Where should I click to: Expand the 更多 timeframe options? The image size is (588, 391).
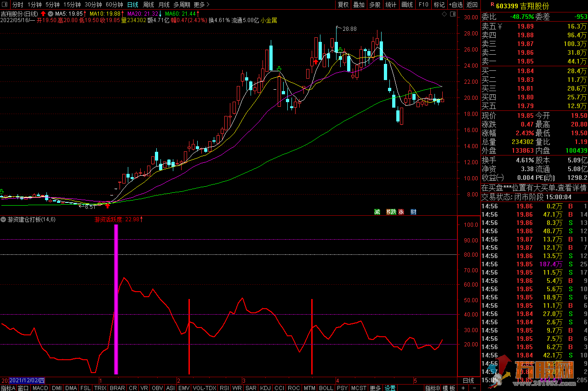[201, 5]
